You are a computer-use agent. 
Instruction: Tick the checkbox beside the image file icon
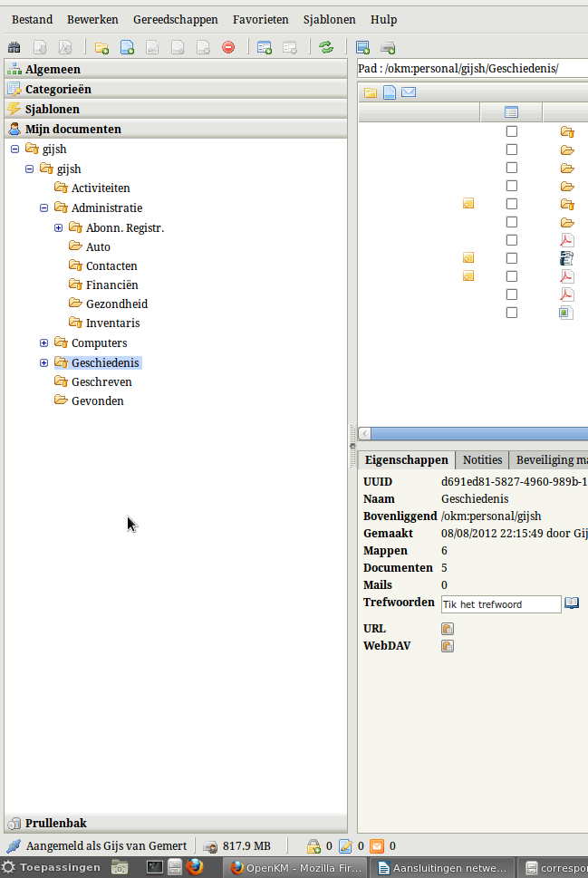[511, 313]
